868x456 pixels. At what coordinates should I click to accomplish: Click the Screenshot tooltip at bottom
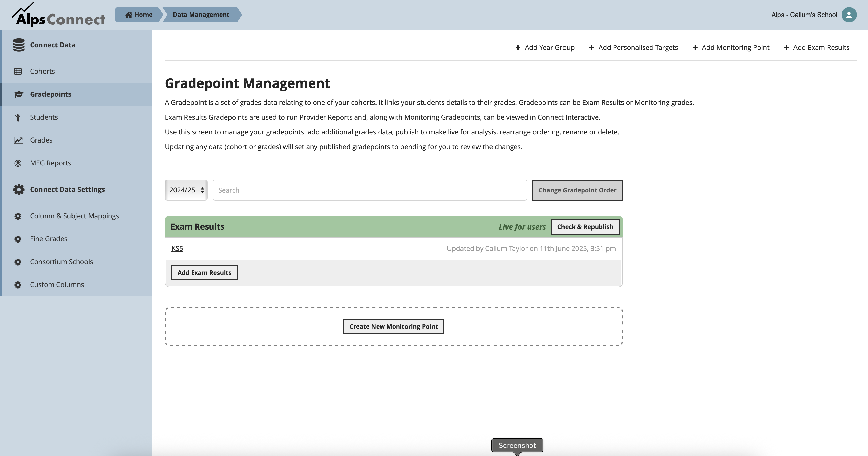point(517,445)
